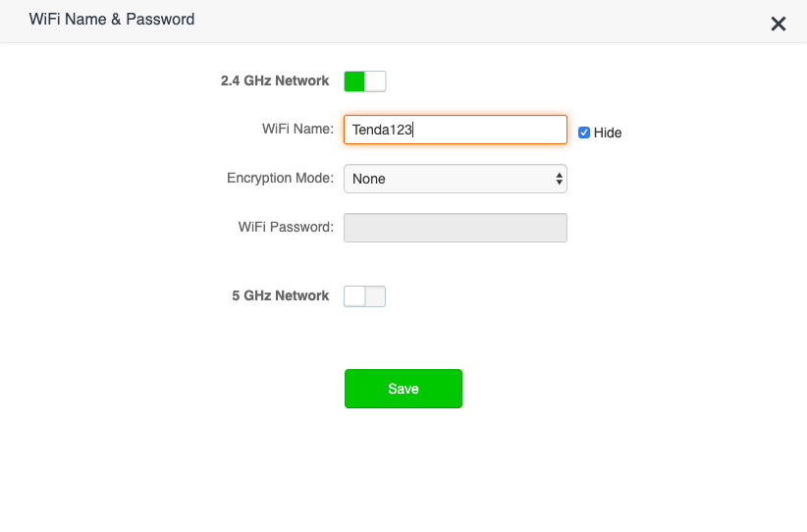
Task: Open the Encryption Mode dropdown
Action: click(456, 179)
